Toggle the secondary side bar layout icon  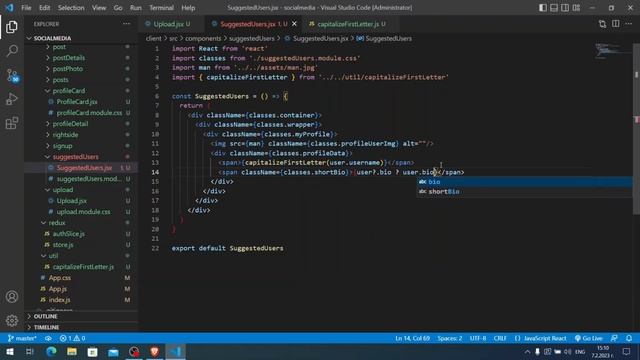click(565, 8)
